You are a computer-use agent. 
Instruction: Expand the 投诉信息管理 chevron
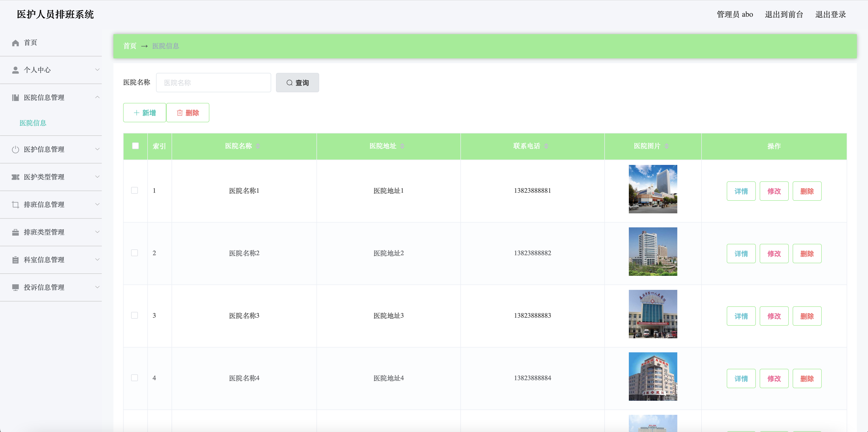(x=97, y=287)
